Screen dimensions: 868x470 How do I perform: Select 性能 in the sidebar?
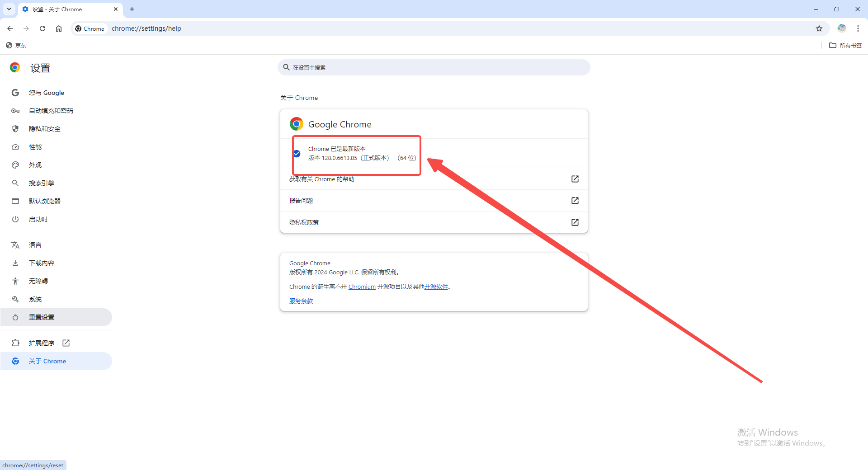pyautogui.click(x=57, y=147)
